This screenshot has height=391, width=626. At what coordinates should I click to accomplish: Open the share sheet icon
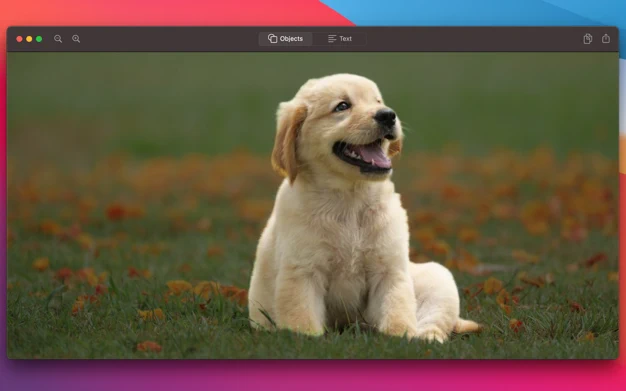[606, 38]
